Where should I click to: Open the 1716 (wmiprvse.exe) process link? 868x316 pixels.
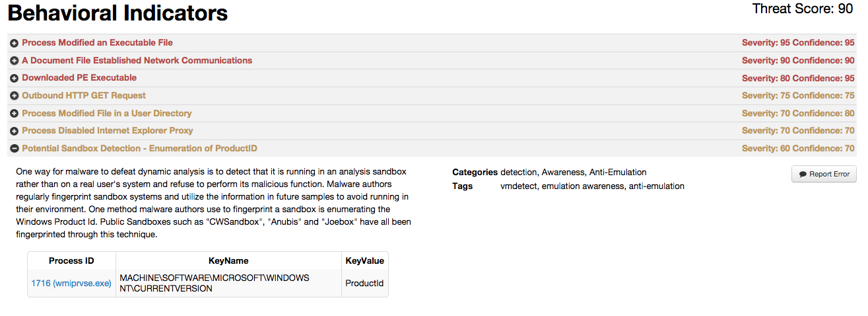point(71,283)
